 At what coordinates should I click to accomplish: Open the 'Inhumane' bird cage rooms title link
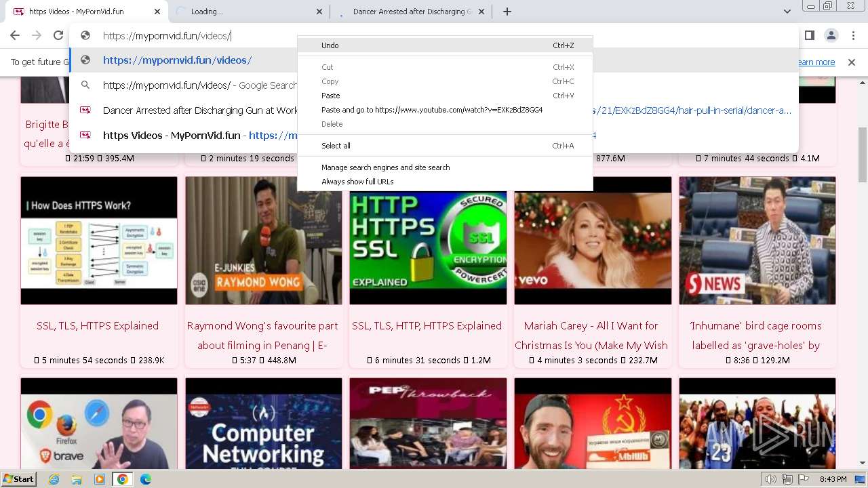756,335
